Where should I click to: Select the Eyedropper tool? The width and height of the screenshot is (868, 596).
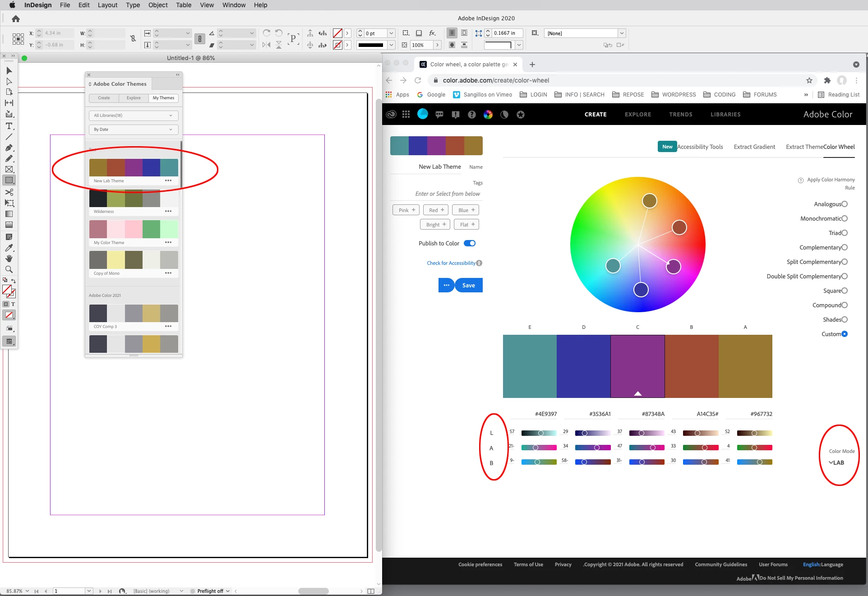9,248
